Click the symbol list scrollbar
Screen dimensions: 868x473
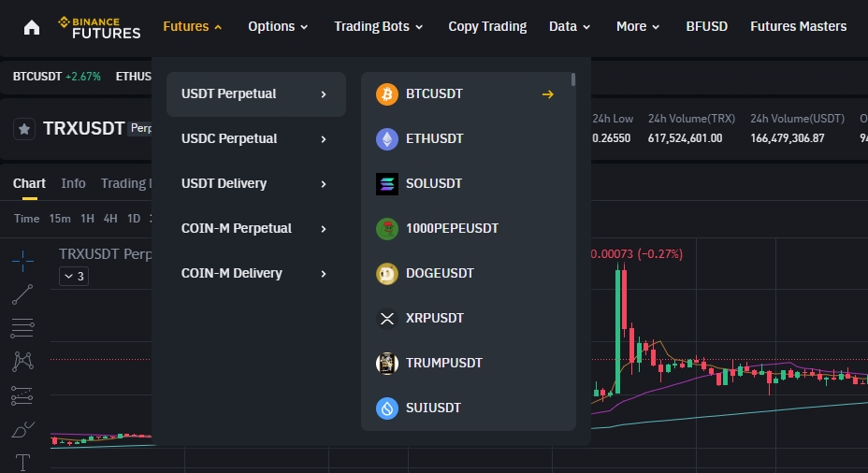tap(573, 79)
